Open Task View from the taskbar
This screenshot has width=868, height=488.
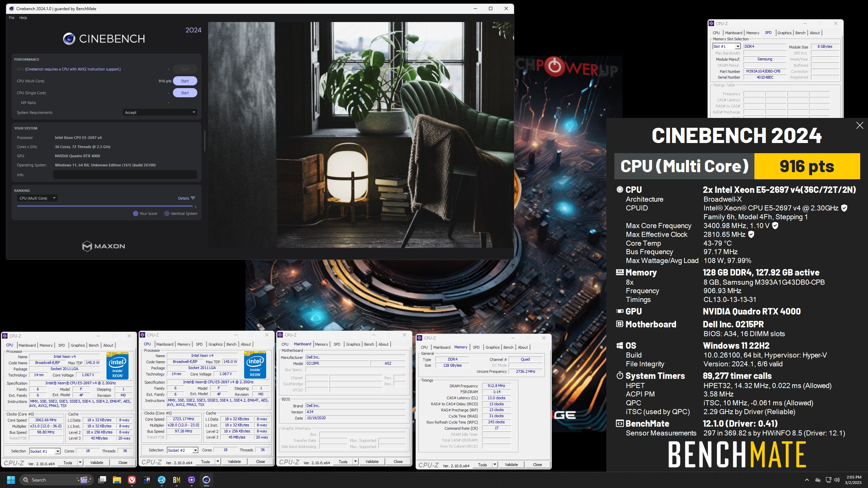pos(102,480)
